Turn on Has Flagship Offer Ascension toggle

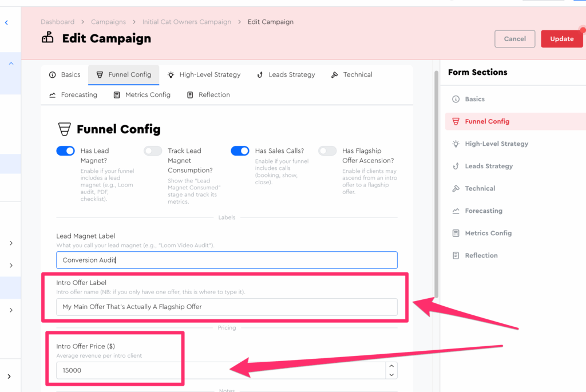pyautogui.click(x=327, y=151)
